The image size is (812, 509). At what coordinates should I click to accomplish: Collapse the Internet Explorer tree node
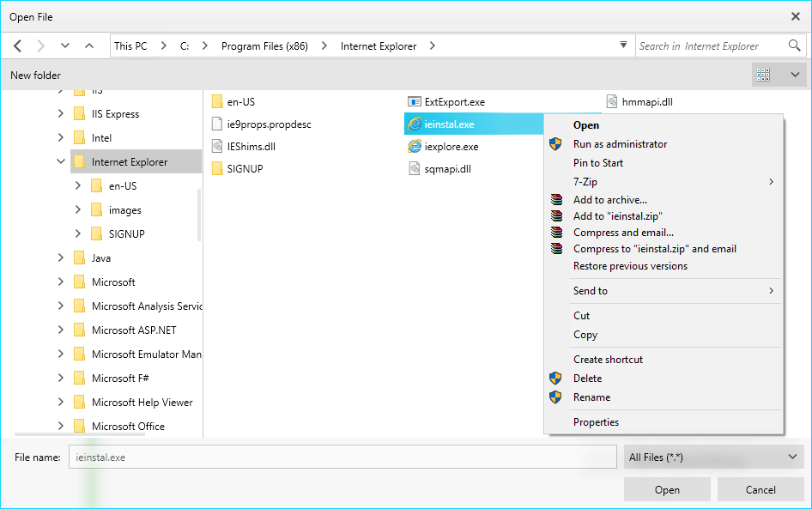(60, 161)
